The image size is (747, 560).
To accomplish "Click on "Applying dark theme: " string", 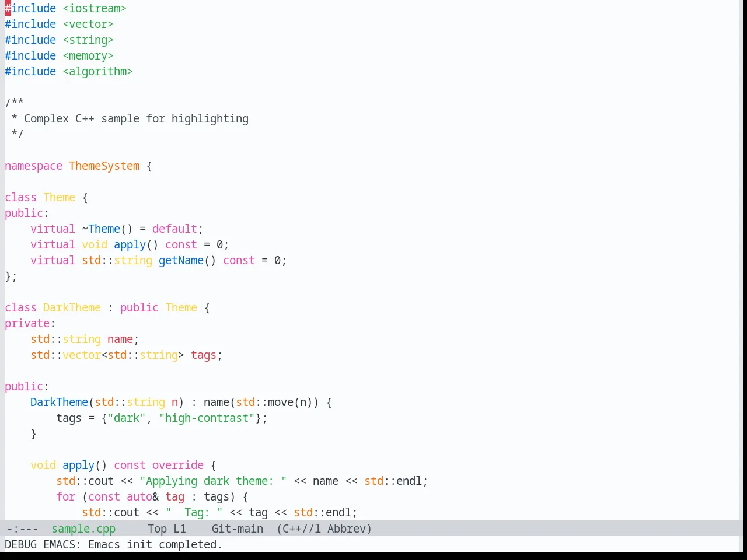I will pos(213,481).
